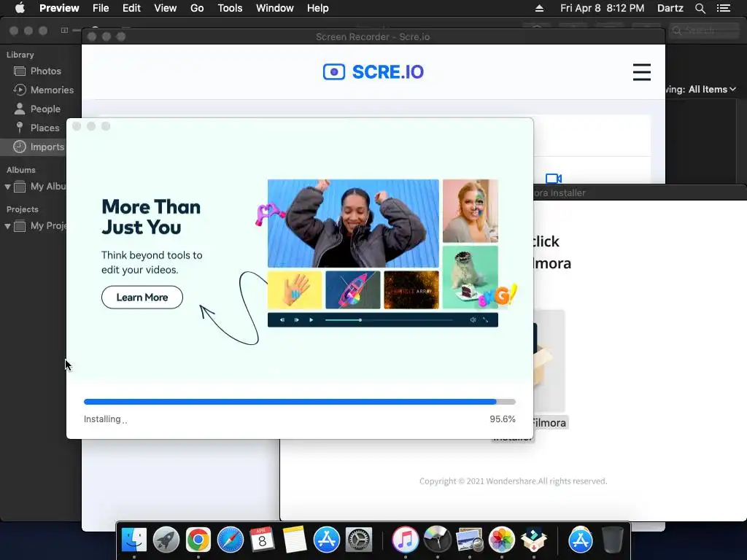This screenshot has width=747, height=560.
Task: Click the installation progress bar
Action: point(300,402)
